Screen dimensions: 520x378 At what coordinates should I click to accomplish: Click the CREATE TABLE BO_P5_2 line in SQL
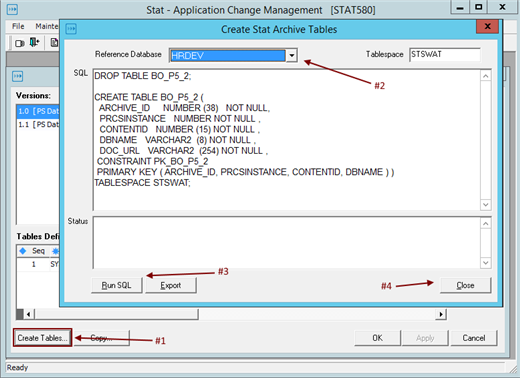click(x=149, y=97)
